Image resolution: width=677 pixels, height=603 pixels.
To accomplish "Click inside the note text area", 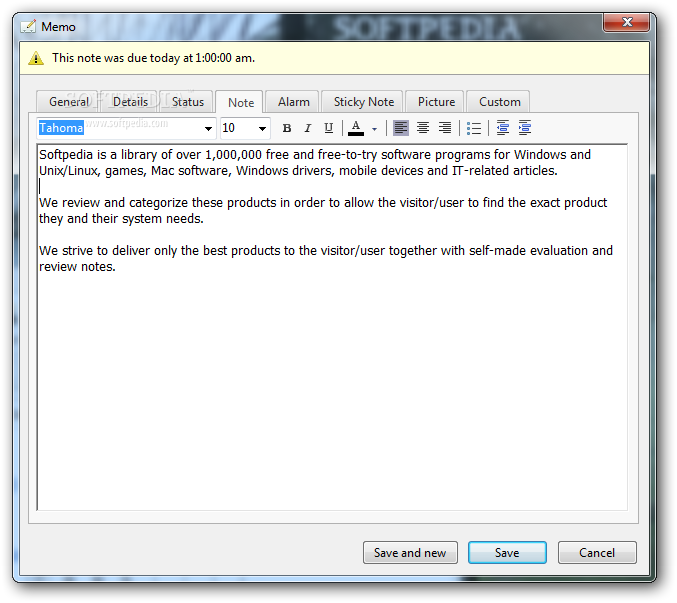I will point(332,327).
